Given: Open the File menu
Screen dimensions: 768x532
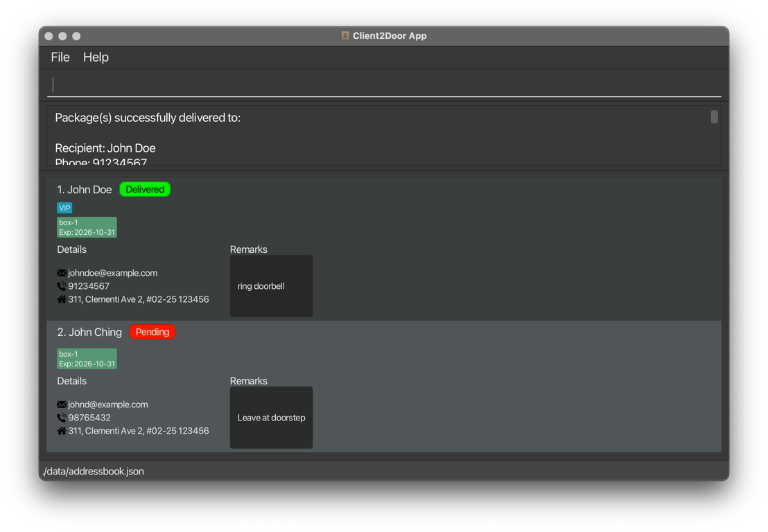Looking at the screenshot, I should tap(60, 57).
